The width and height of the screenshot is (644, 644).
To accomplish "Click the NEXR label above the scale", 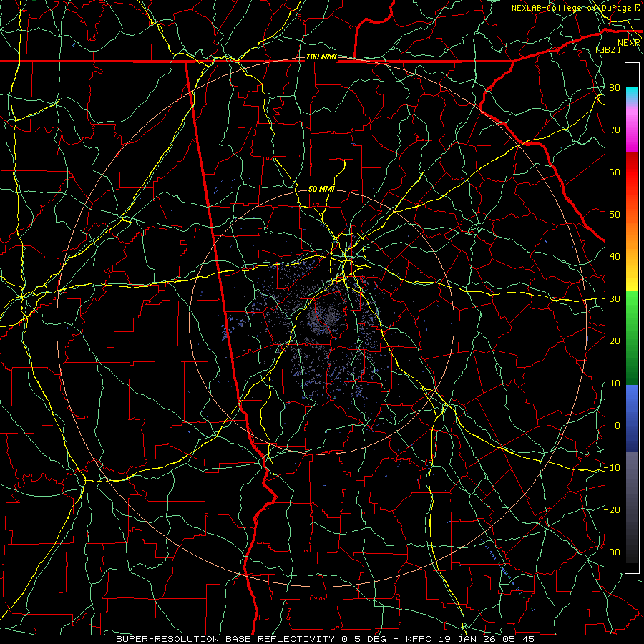I will [629, 43].
